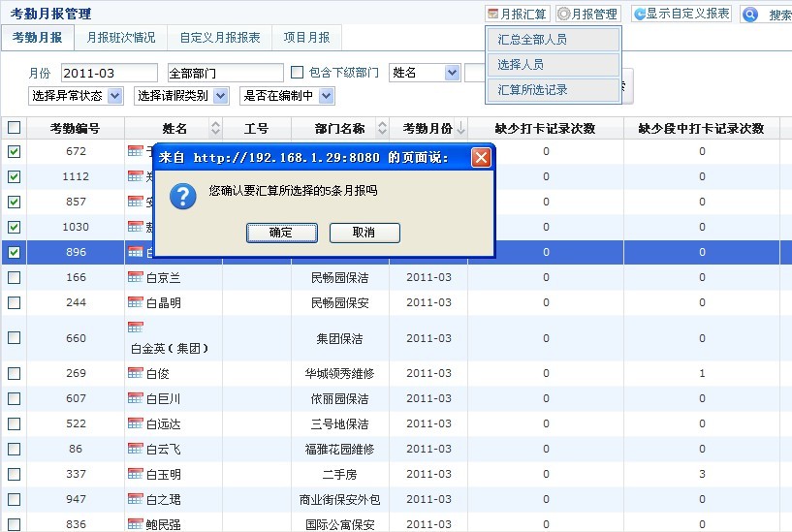Click the question mark icon in dialog

click(183, 196)
